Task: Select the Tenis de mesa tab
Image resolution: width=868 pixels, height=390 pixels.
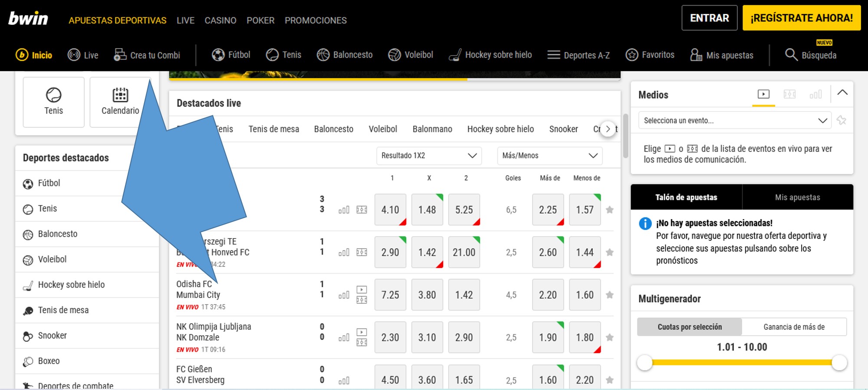Action: [274, 129]
